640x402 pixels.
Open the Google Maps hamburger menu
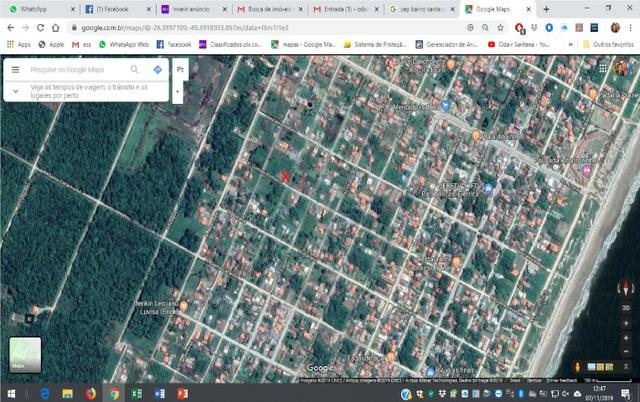pos(16,70)
